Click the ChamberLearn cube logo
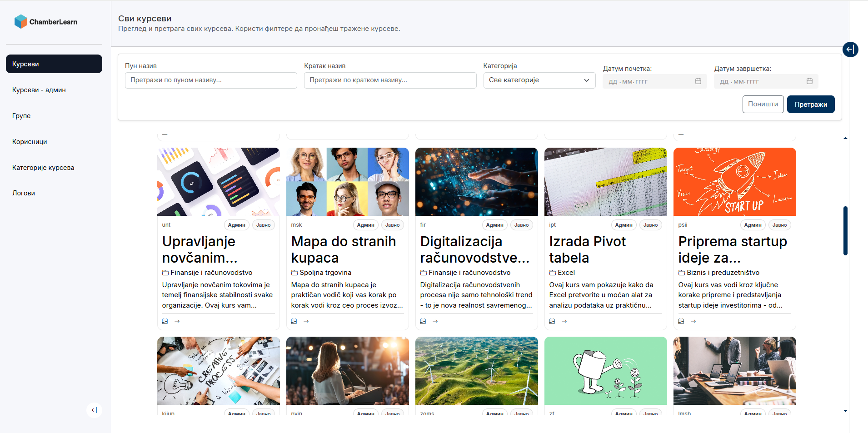 [x=21, y=21]
